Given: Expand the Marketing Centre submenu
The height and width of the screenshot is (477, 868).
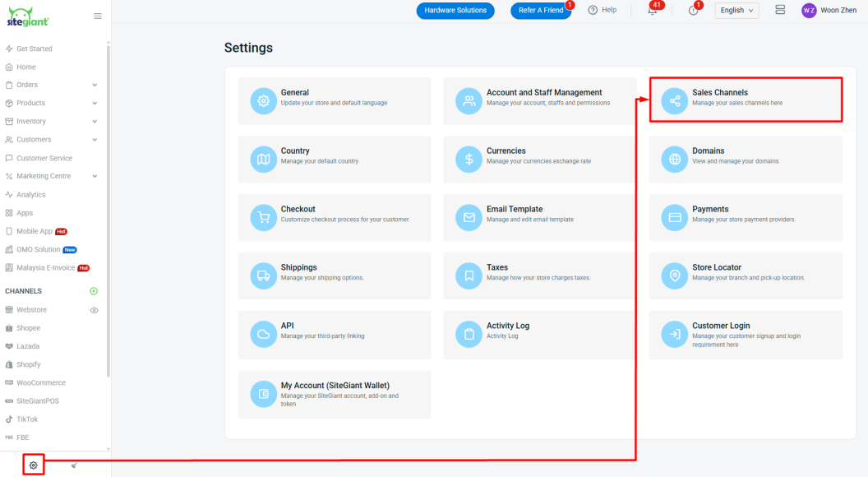Looking at the screenshot, I should pyautogui.click(x=95, y=176).
